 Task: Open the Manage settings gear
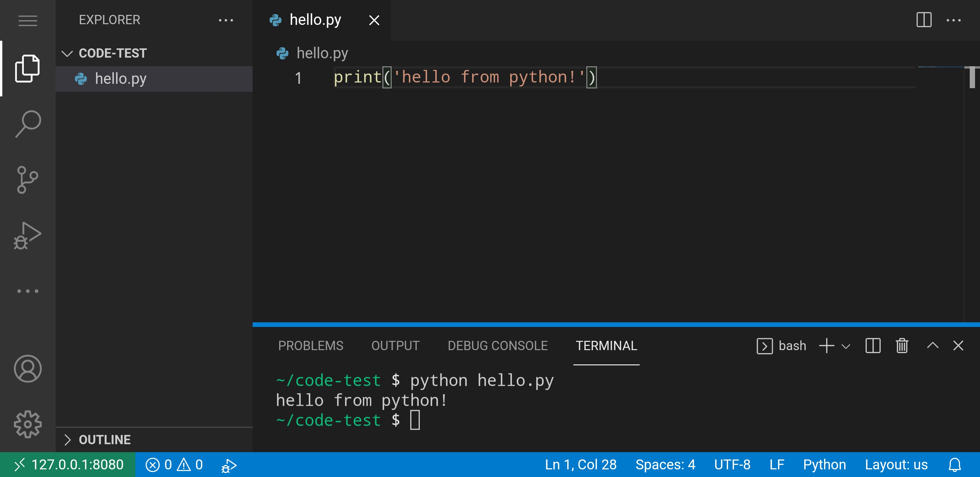click(27, 424)
